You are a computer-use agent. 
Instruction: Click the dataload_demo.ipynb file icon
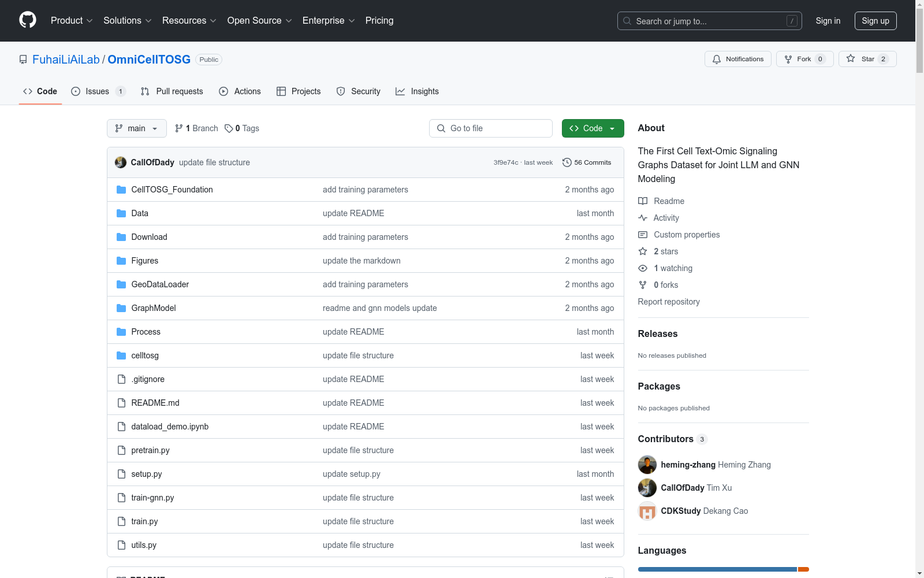pos(121,427)
